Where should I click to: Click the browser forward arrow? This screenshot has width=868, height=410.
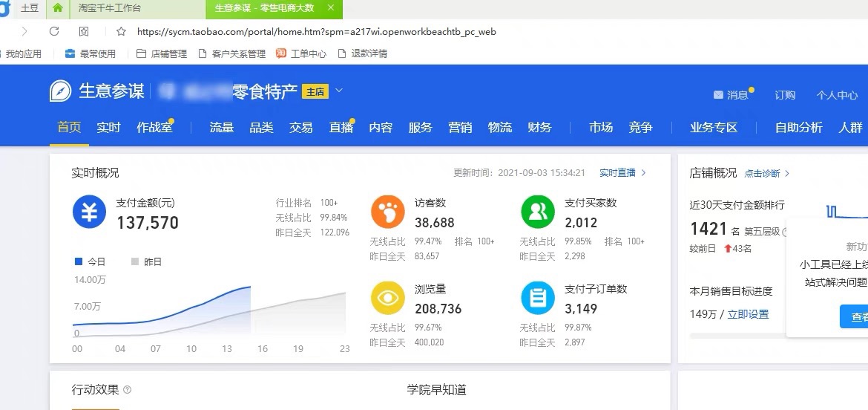(x=24, y=32)
